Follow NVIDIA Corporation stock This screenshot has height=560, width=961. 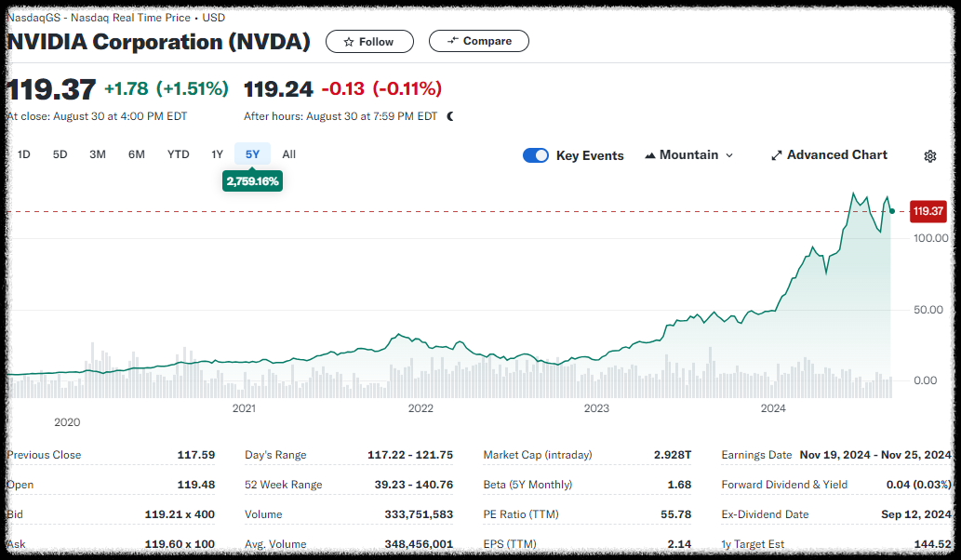click(x=369, y=42)
